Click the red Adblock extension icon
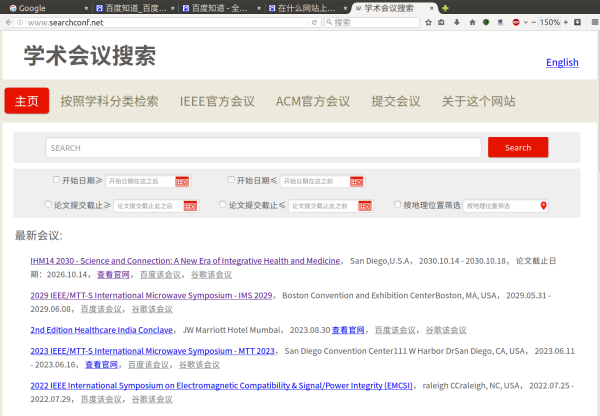Screen dimensions: 600x416 pyautogui.click(x=516, y=22)
